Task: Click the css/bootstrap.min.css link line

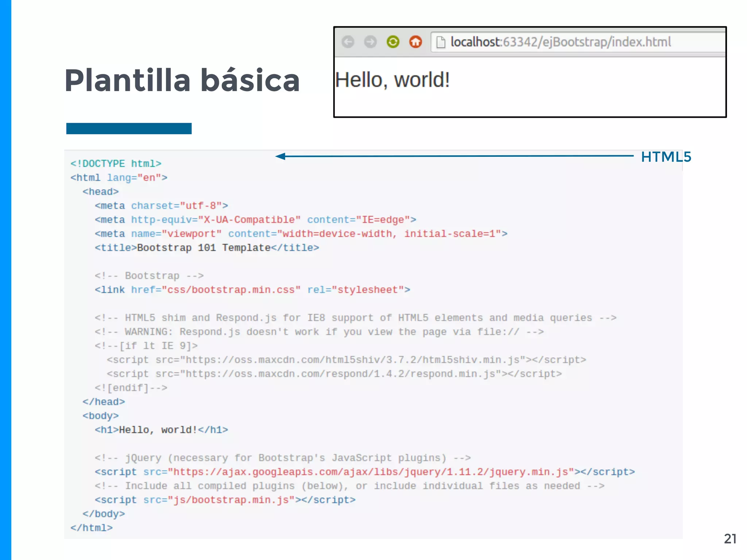Action: [252, 290]
